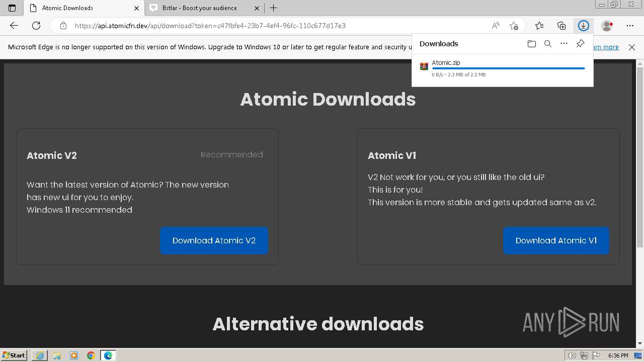
Task: Close the Bstlar tab
Action: click(257, 8)
